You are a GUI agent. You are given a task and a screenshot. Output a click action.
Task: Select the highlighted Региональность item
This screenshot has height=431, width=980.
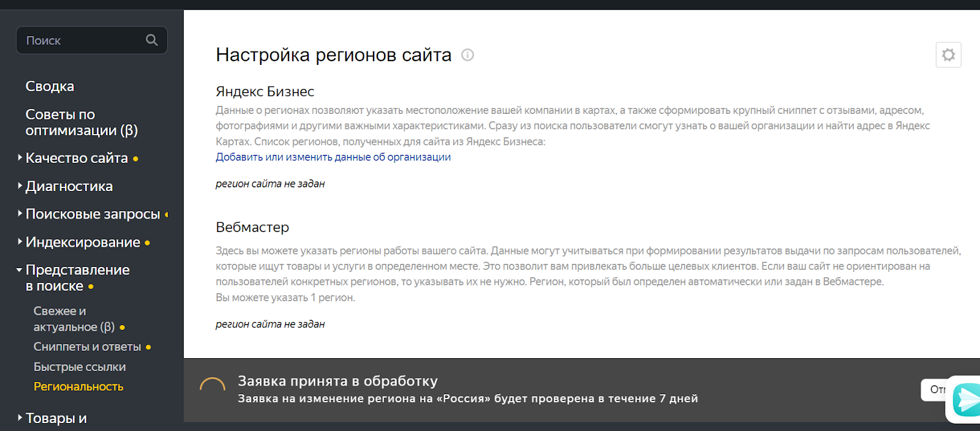tap(78, 386)
